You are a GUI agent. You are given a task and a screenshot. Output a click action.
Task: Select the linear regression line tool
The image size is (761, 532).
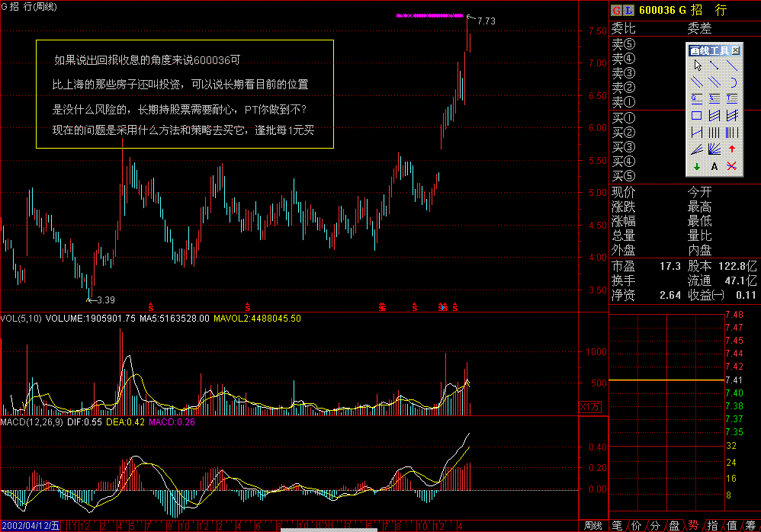coord(698,133)
